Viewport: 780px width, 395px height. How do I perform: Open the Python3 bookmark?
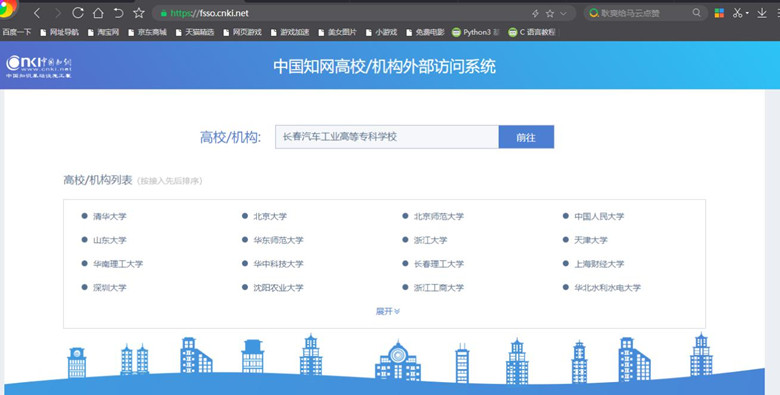coord(475,32)
